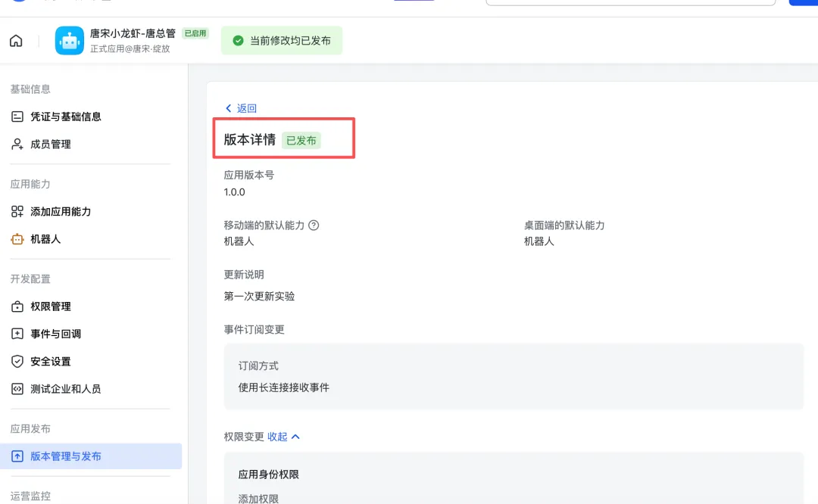Click the 成员管理 person icon

pos(17,145)
